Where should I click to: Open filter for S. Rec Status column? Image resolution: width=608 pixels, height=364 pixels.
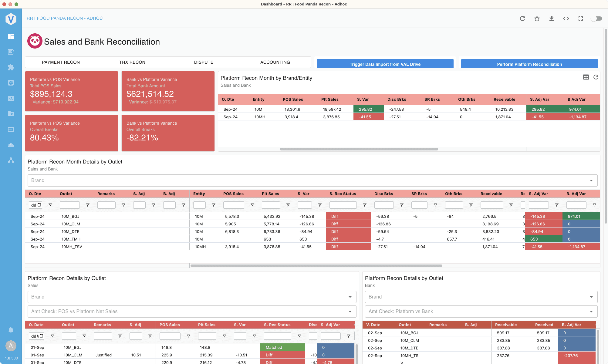(365, 205)
